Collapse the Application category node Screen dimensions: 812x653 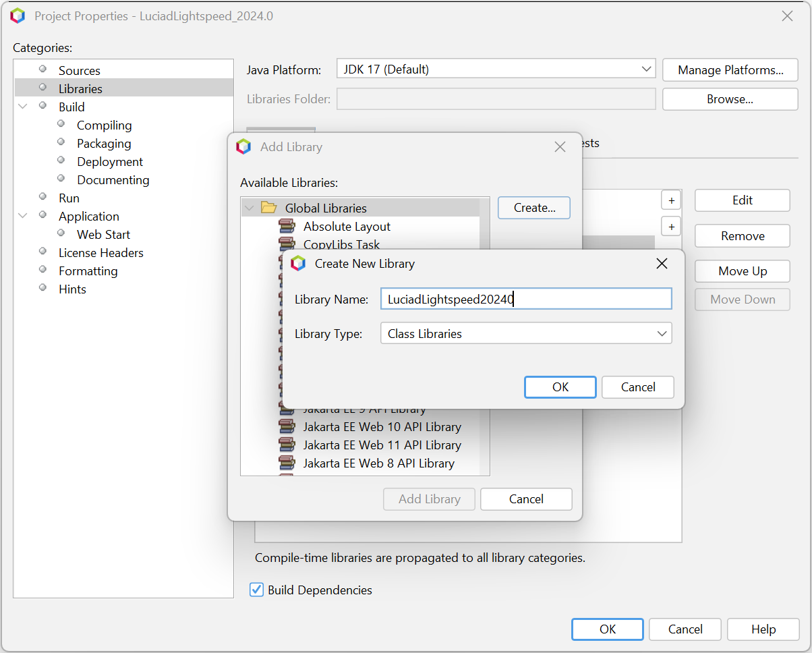(23, 216)
